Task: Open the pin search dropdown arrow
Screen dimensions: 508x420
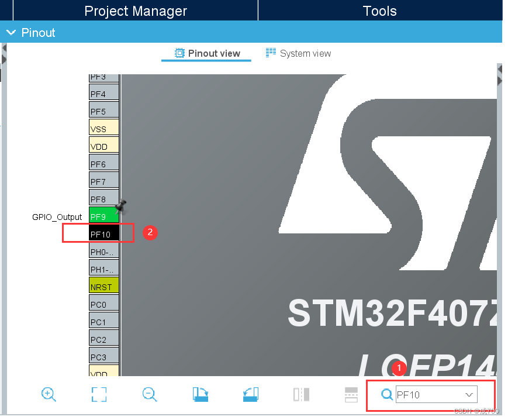Action: click(469, 394)
